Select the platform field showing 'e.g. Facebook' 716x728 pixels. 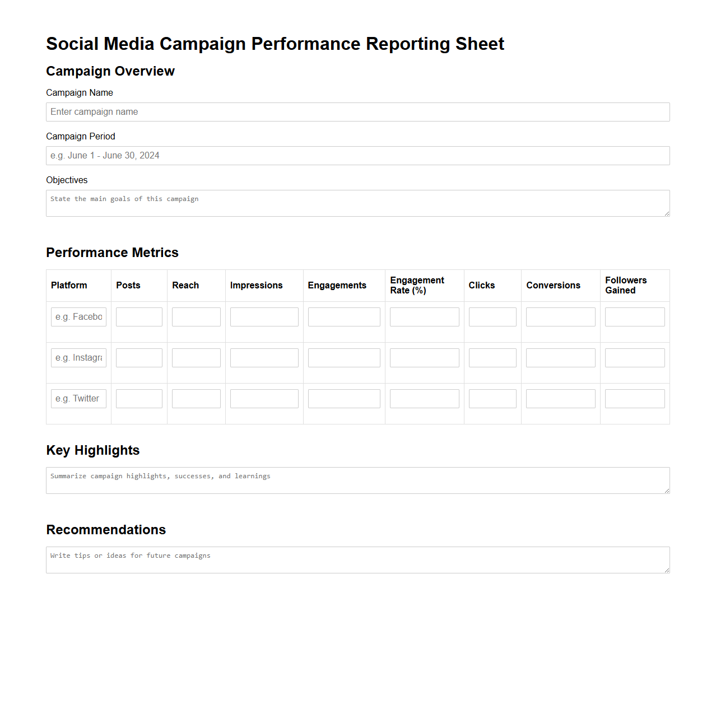(x=78, y=316)
